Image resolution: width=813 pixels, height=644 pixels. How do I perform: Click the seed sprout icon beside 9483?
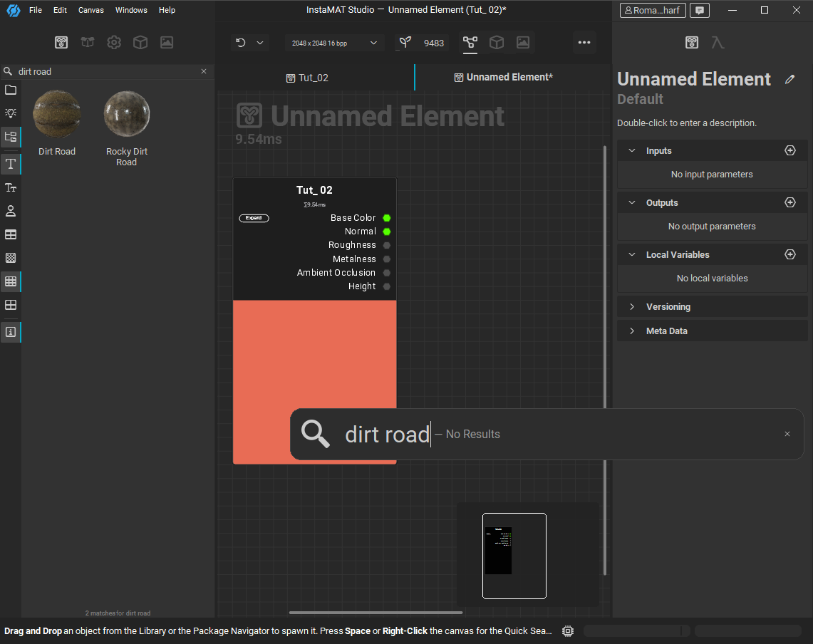pos(405,43)
